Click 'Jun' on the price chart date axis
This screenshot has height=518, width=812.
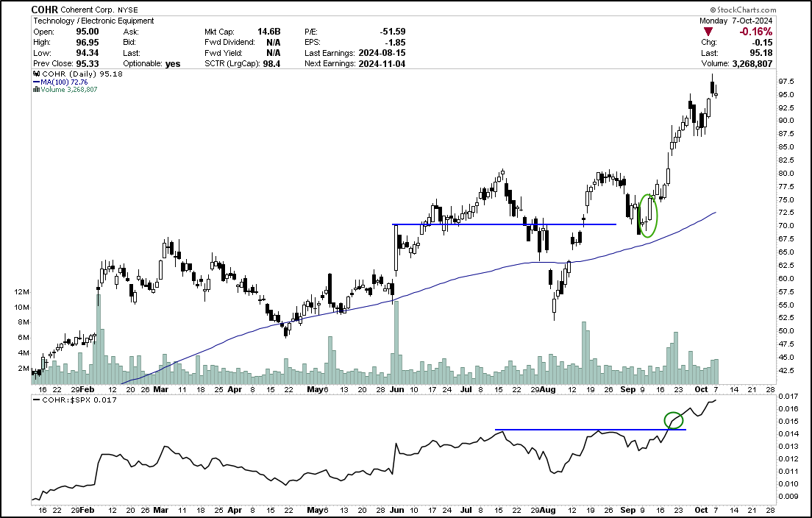point(396,389)
